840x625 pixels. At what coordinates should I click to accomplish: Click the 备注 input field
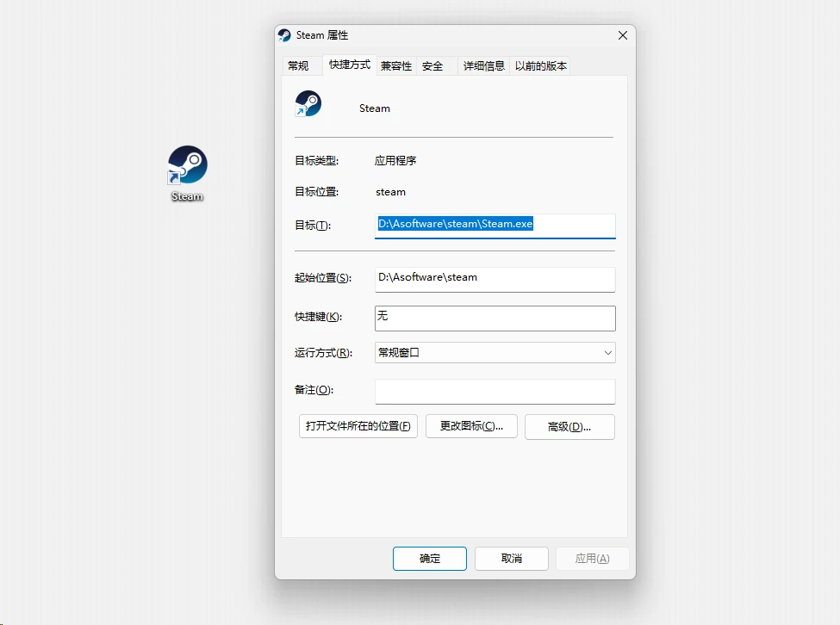click(495, 392)
